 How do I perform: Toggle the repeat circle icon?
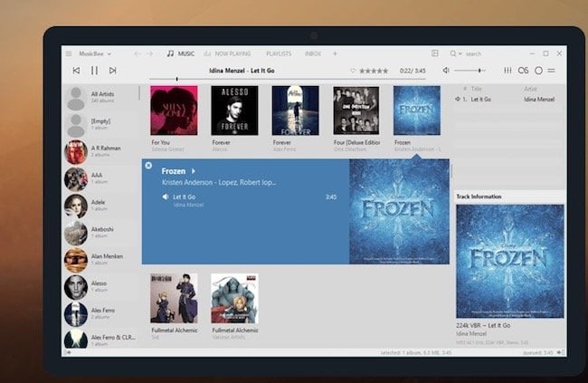click(x=538, y=71)
